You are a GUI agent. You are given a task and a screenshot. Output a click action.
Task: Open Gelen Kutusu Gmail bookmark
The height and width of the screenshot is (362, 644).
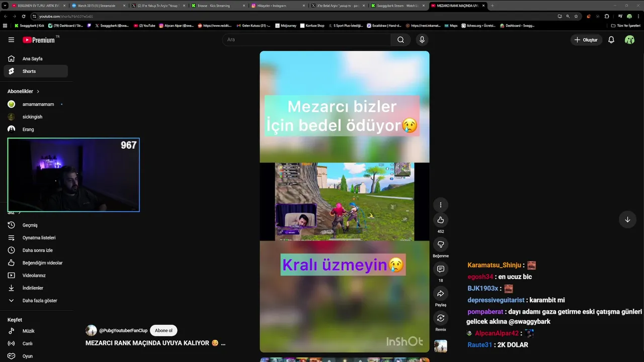coord(253,26)
